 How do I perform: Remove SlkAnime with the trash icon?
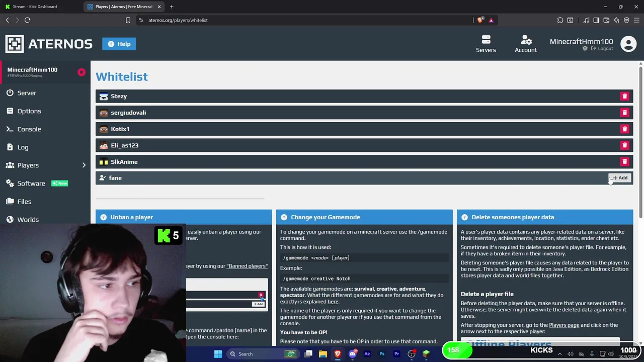coord(624,162)
